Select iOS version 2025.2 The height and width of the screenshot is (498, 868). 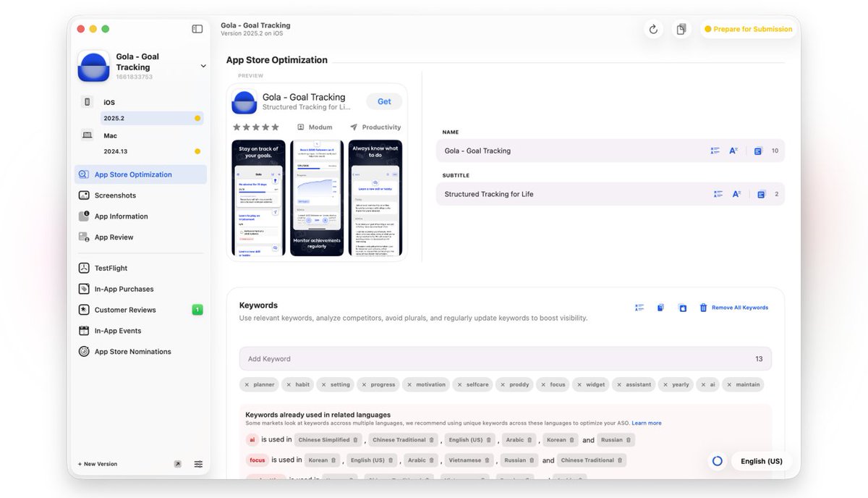[x=152, y=118]
